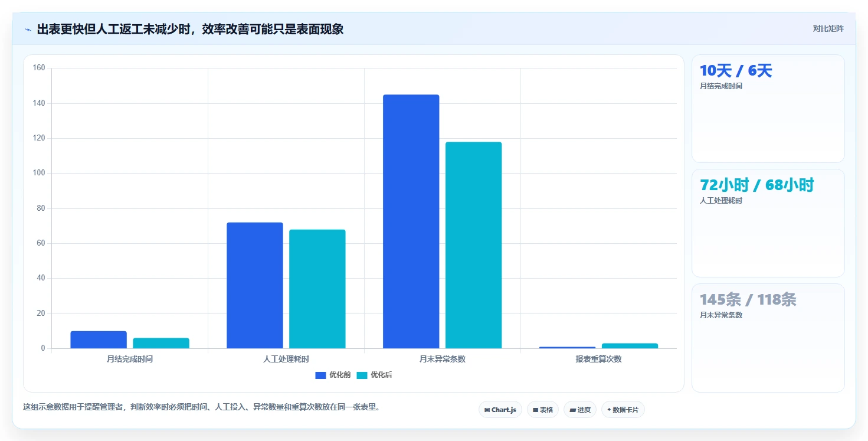Click the 优化后 bar for 人工处理耗时
Viewport: 868px width, 441px height.
317,289
